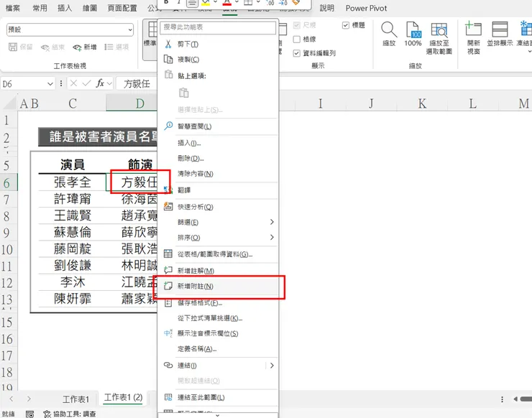Click the center align icon in mini toolbar
The image size is (532, 418).
192,3
